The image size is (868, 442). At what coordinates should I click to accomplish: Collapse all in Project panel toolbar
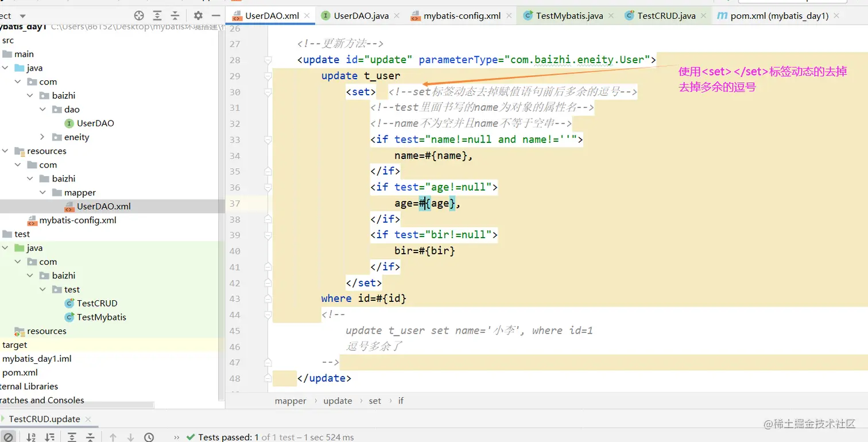(175, 15)
